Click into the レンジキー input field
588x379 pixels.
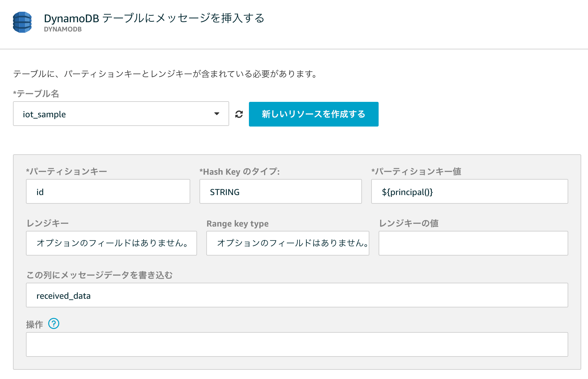pyautogui.click(x=111, y=243)
